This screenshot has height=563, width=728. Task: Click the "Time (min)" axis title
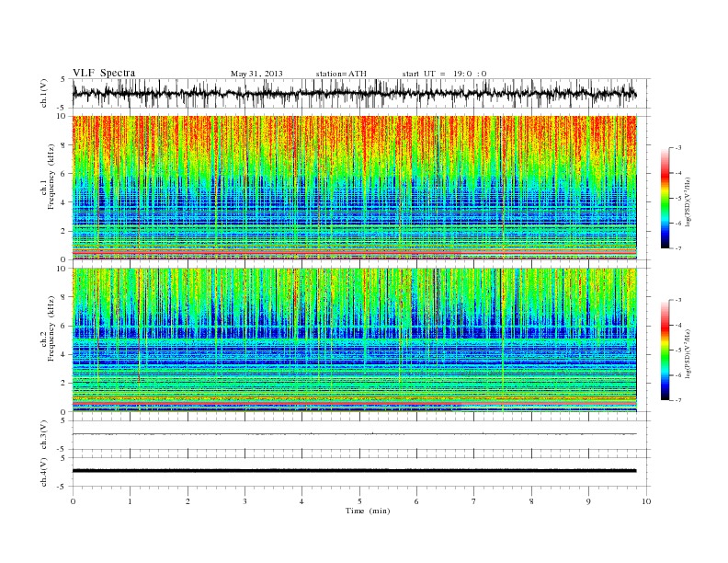368,511
